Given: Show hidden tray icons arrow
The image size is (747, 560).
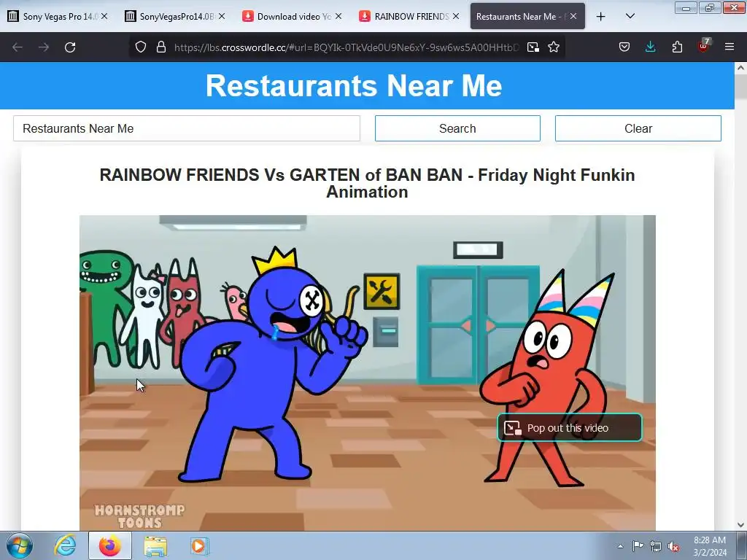Looking at the screenshot, I should (620, 546).
